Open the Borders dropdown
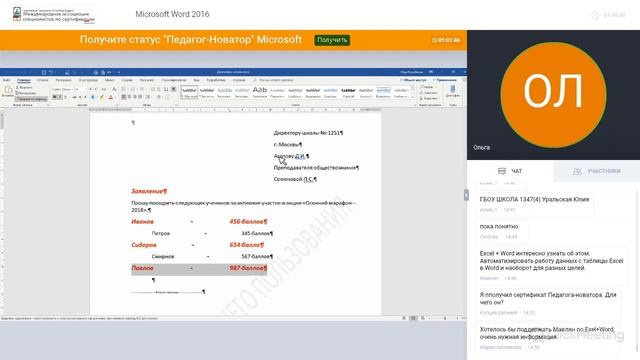Screen dimensions: 640x360 click(x=167, y=97)
